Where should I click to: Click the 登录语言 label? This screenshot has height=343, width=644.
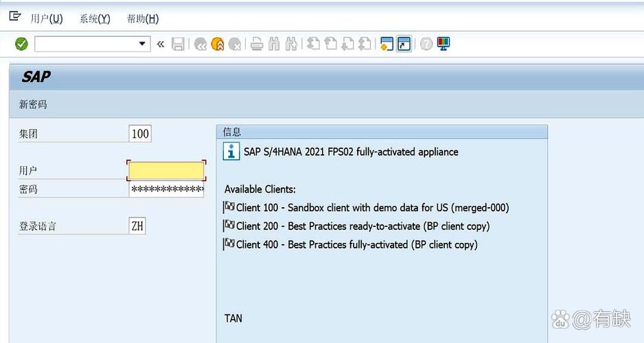click(37, 226)
